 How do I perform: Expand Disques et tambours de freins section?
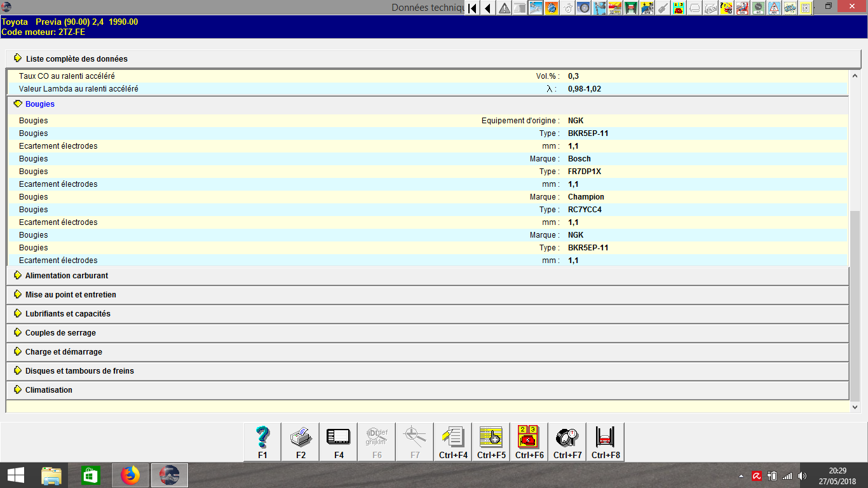coord(427,371)
